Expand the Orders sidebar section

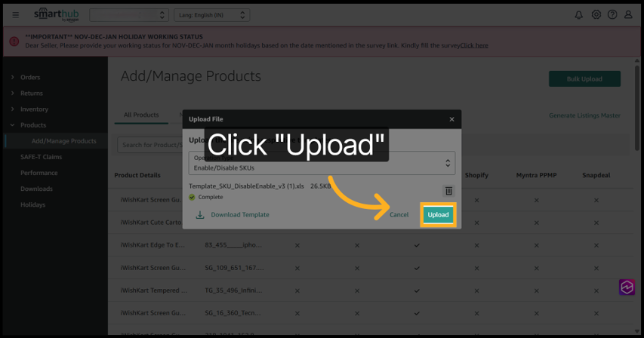pyautogui.click(x=30, y=77)
